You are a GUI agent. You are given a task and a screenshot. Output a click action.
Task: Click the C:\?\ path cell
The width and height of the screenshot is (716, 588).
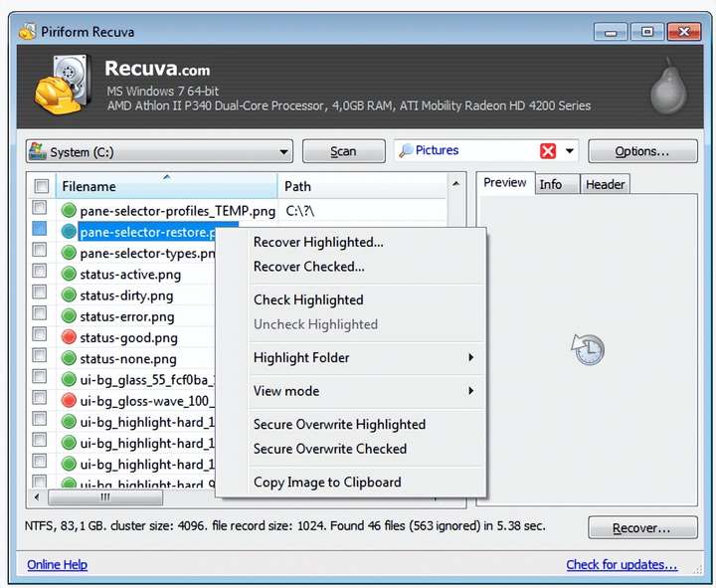[x=300, y=211]
